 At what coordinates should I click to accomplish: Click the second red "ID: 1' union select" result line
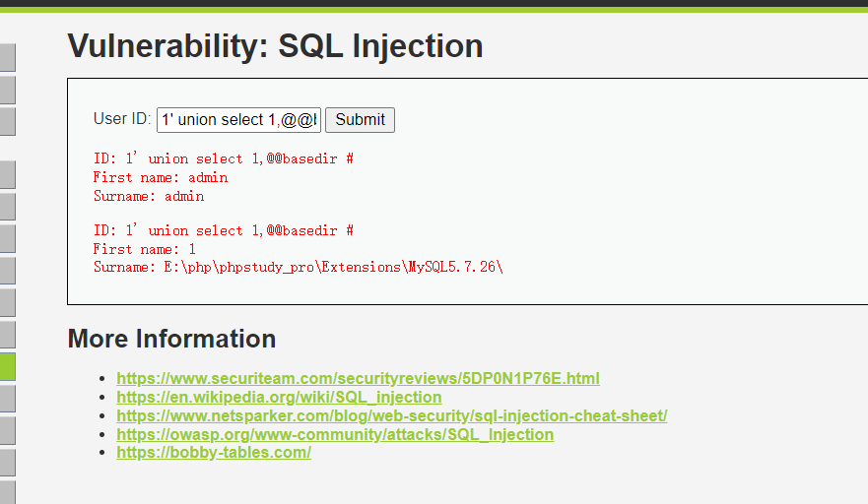pyautogui.click(x=223, y=231)
